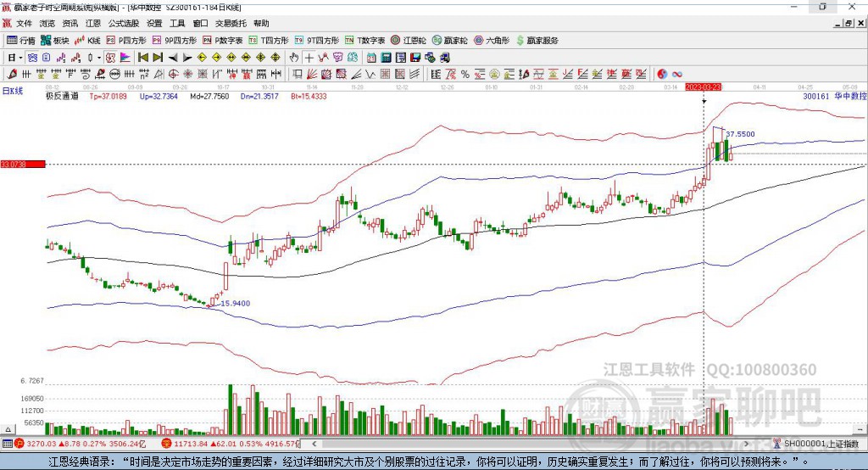Jump to first bar icon
This screenshot has width=868, height=470.
pos(142,58)
